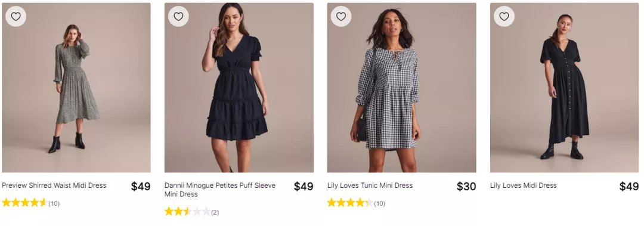Favorite the Preview Shirred Waist Midi Dress
Screen dimensions: 644x226
[x=16, y=17]
